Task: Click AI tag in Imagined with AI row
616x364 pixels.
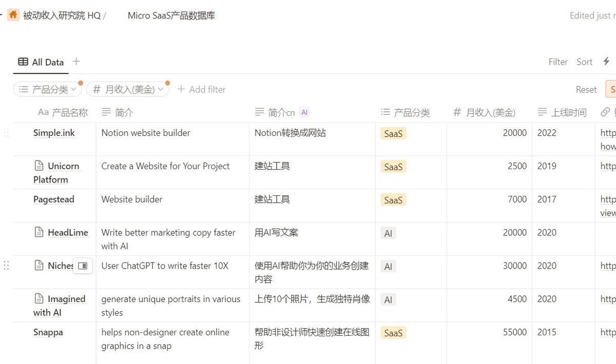Action: pos(388,299)
